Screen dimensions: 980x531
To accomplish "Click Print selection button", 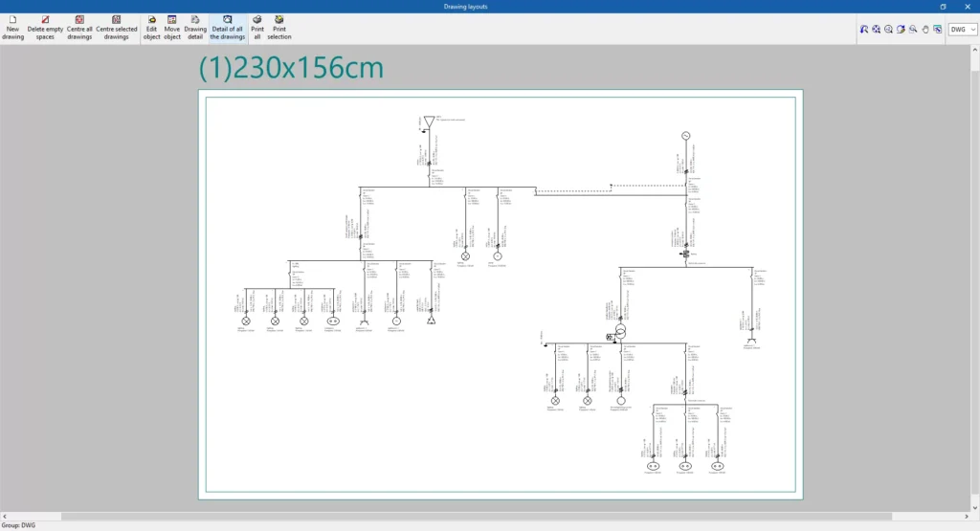I will (279, 28).
